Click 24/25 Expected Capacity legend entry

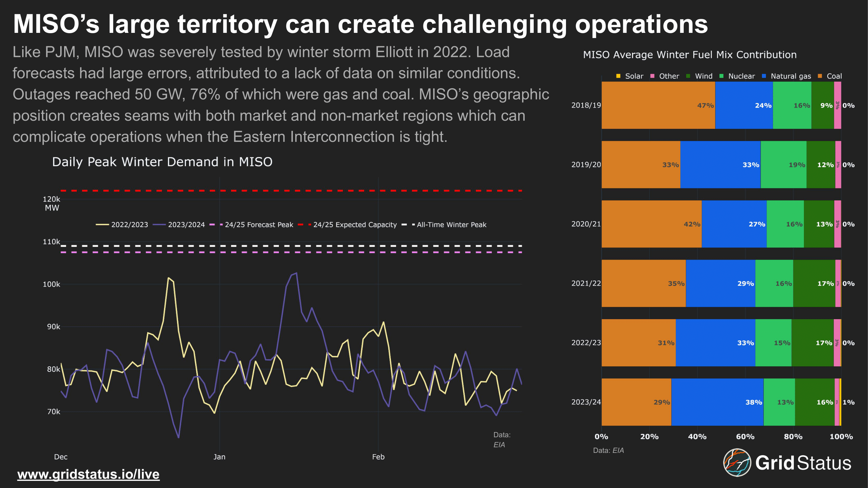click(354, 224)
